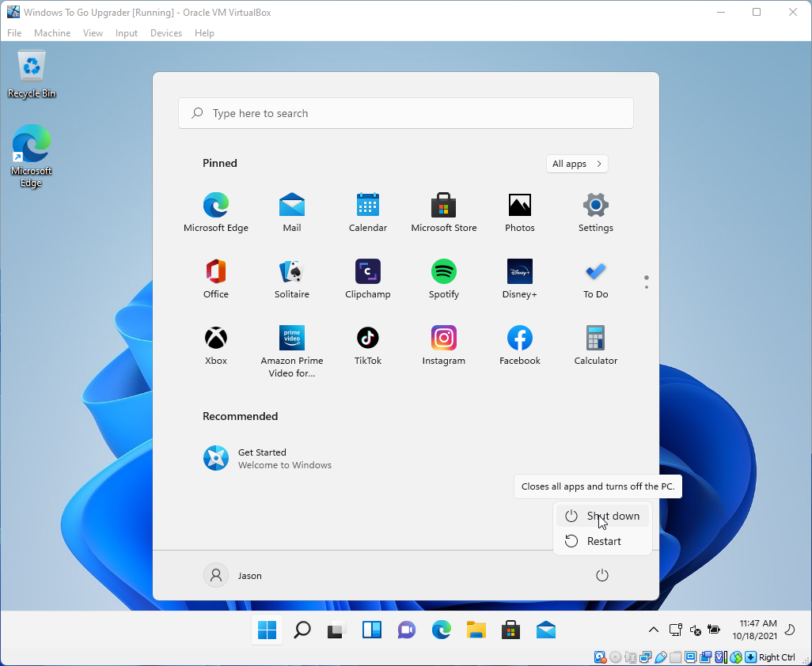Click VirtualBox network status icon
This screenshot has height=666, width=812.
tap(645, 657)
